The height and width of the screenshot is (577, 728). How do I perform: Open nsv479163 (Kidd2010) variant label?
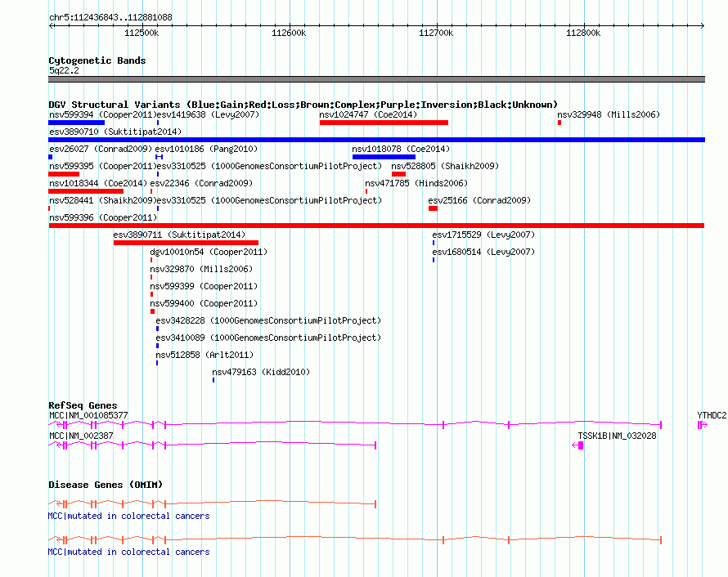click(261, 372)
